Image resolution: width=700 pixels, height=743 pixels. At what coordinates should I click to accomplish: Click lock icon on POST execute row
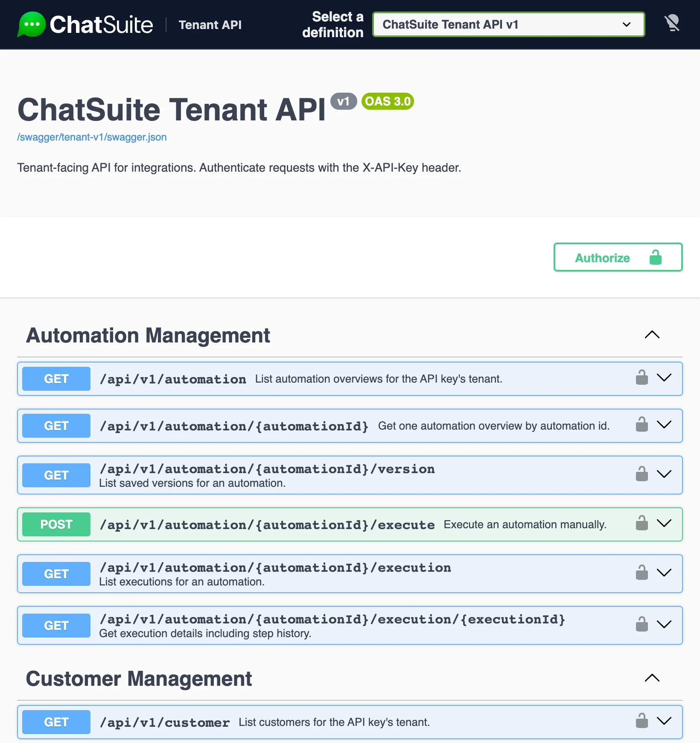point(642,523)
